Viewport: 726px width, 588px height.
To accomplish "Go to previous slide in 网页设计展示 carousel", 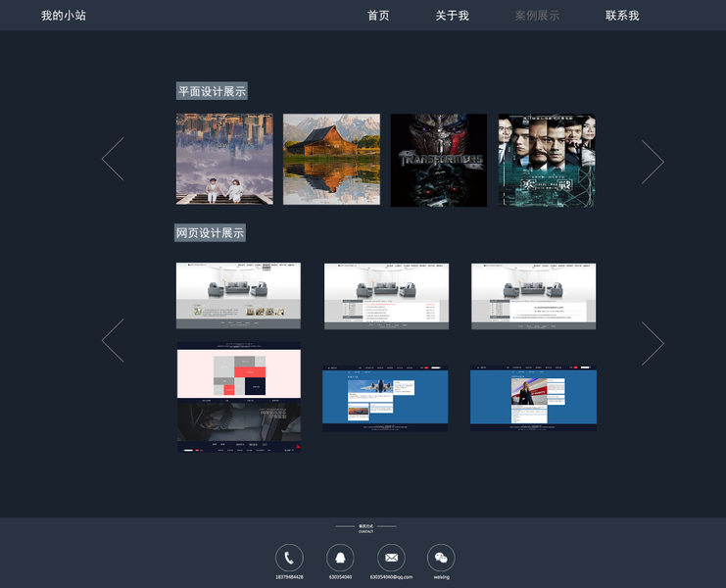I will coord(113,340).
